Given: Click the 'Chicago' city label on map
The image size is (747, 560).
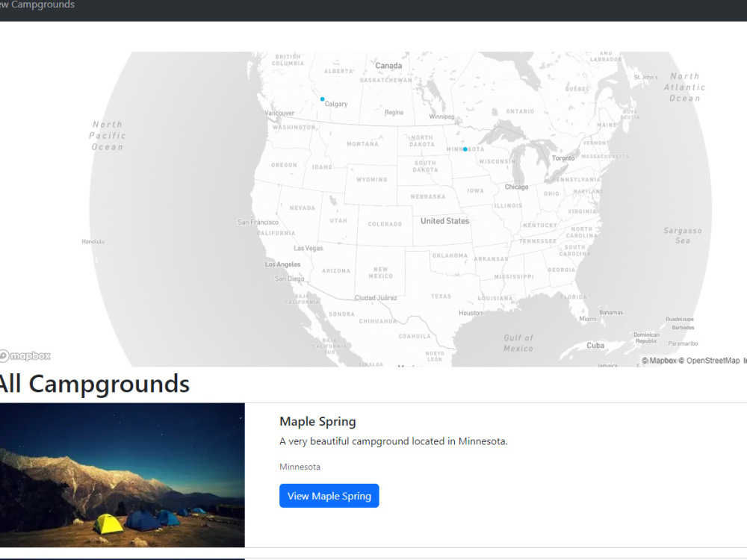Looking at the screenshot, I should (516, 187).
